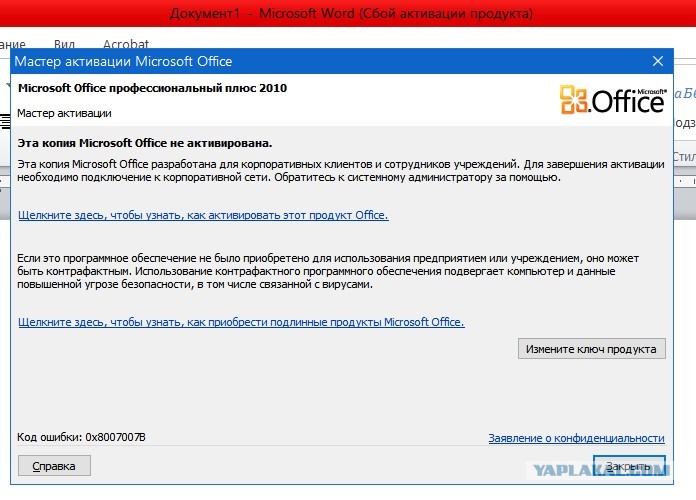Click the dialog title Мастер активации Microsoft Office
Image resolution: width=696 pixels, height=500 pixels.
click(123, 61)
